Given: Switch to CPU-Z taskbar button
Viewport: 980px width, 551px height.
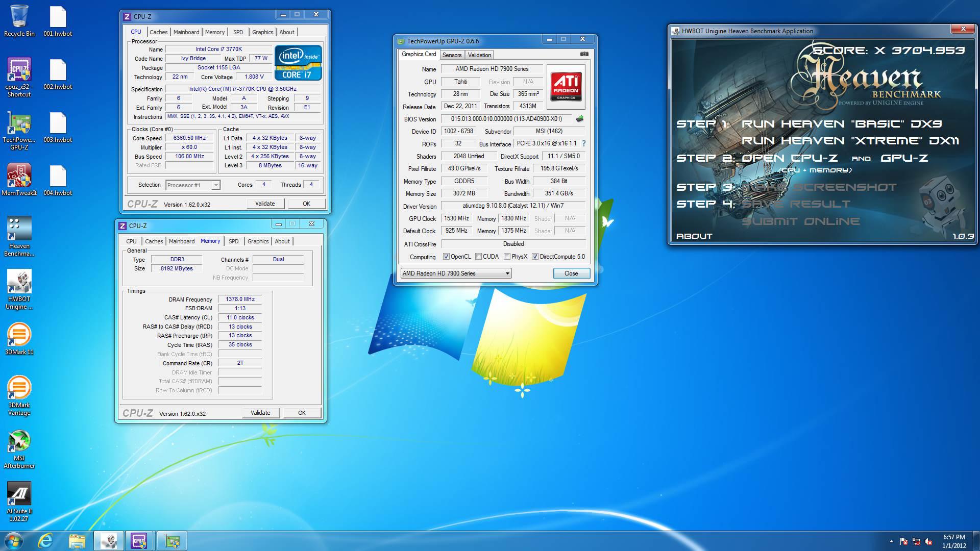Looking at the screenshot, I should [x=139, y=541].
